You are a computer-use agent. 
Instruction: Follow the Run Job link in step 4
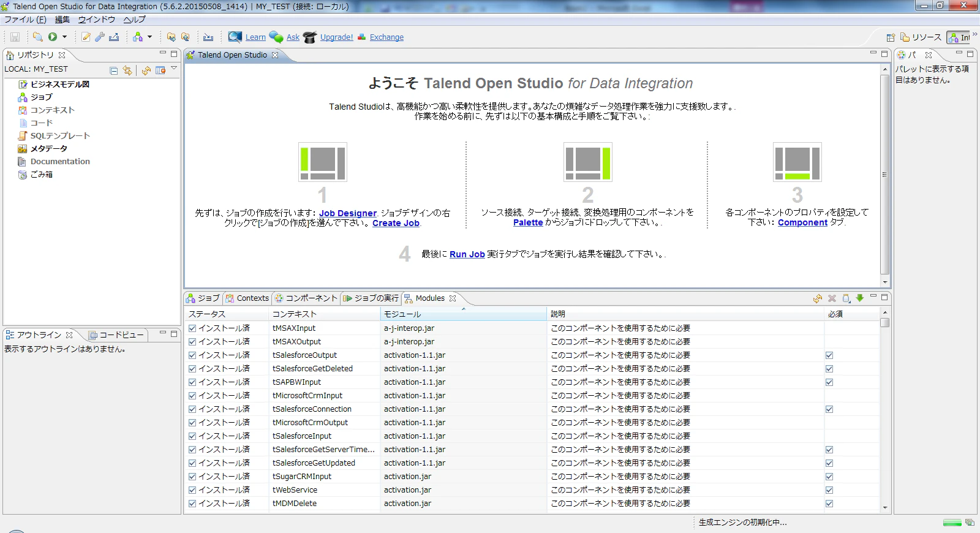[467, 254]
